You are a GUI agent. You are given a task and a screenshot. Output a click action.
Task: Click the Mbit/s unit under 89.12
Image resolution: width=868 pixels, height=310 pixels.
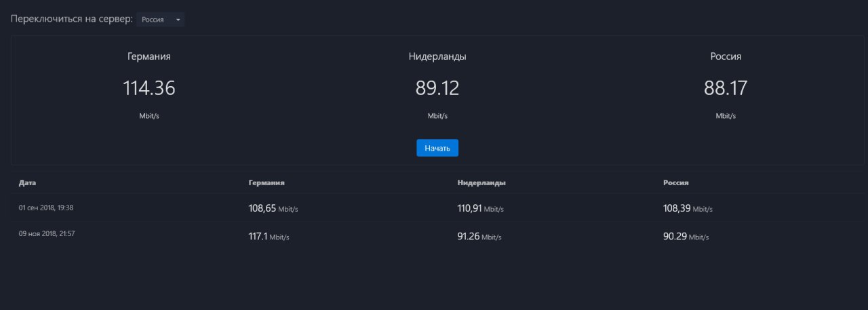click(437, 116)
